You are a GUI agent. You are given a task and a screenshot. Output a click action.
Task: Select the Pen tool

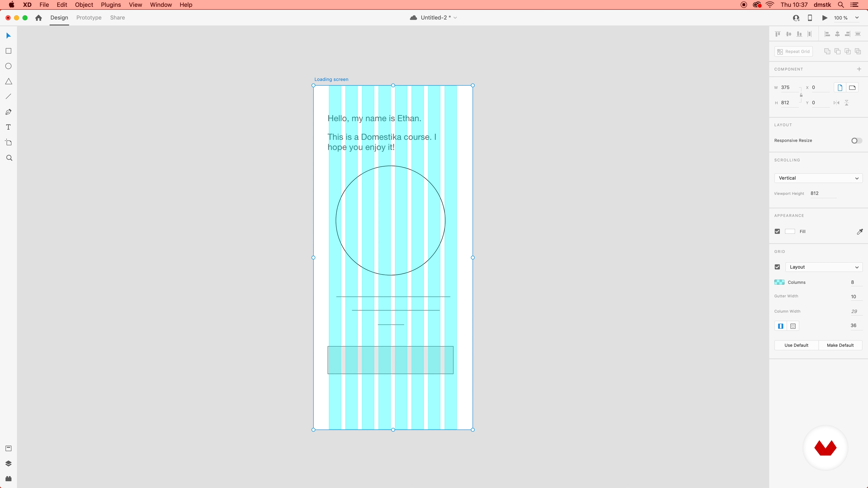[x=8, y=112]
